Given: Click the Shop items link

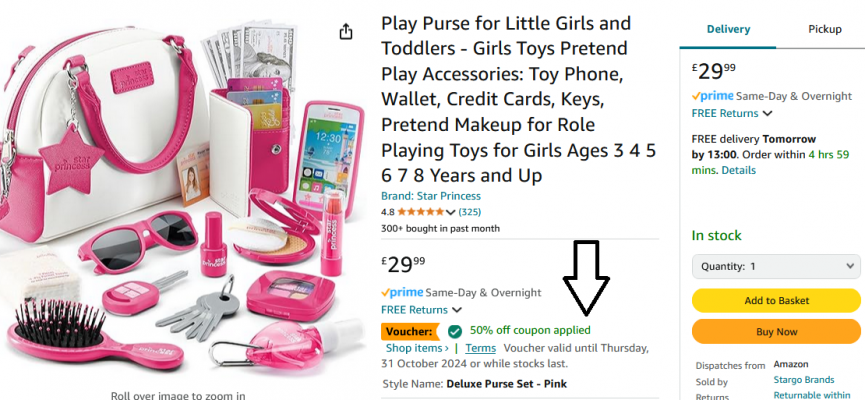Looking at the screenshot, I should 417,348.
